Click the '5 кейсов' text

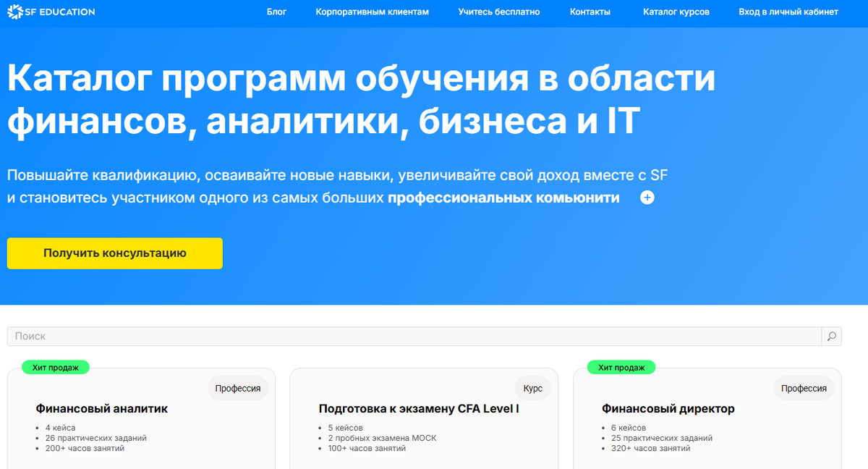point(345,428)
